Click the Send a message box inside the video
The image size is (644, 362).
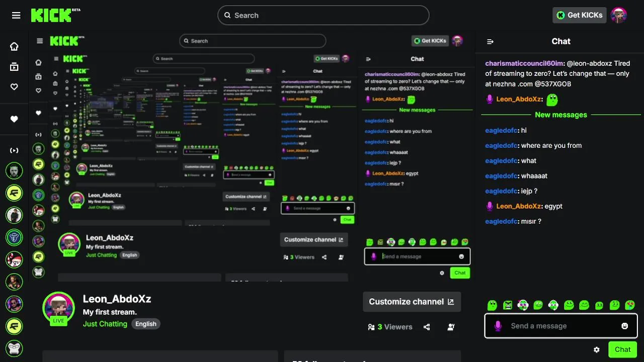[x=417, y=256]
